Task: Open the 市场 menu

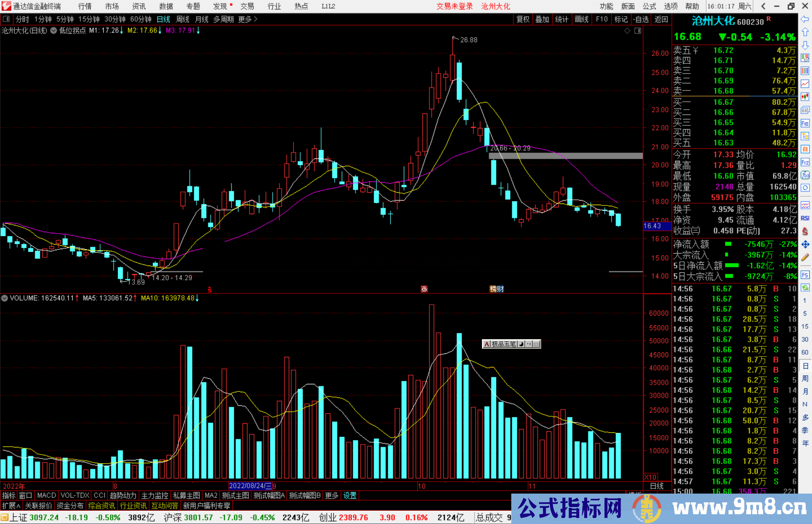Action: point(112,6)
